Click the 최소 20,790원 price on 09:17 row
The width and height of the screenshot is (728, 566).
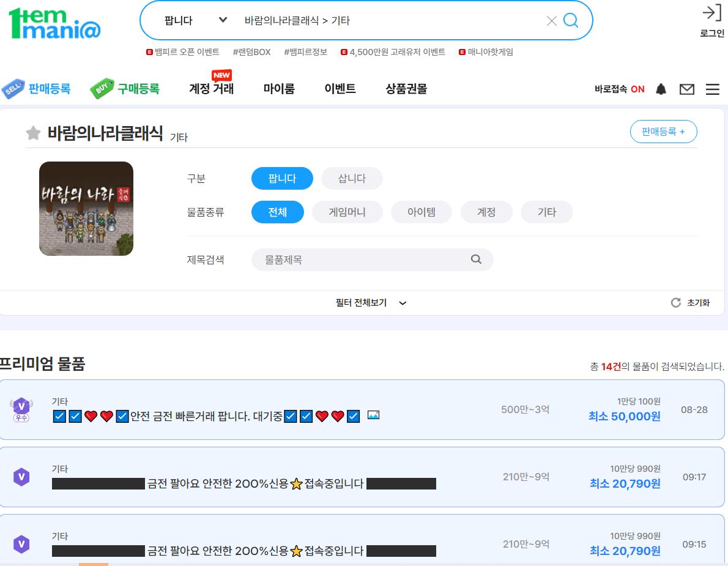[625, 484]
